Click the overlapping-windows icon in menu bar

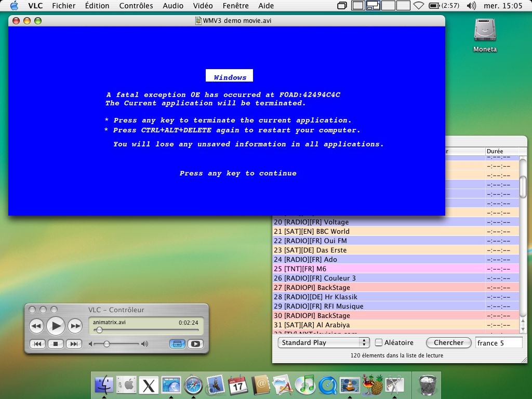click(x=342, y=5)
